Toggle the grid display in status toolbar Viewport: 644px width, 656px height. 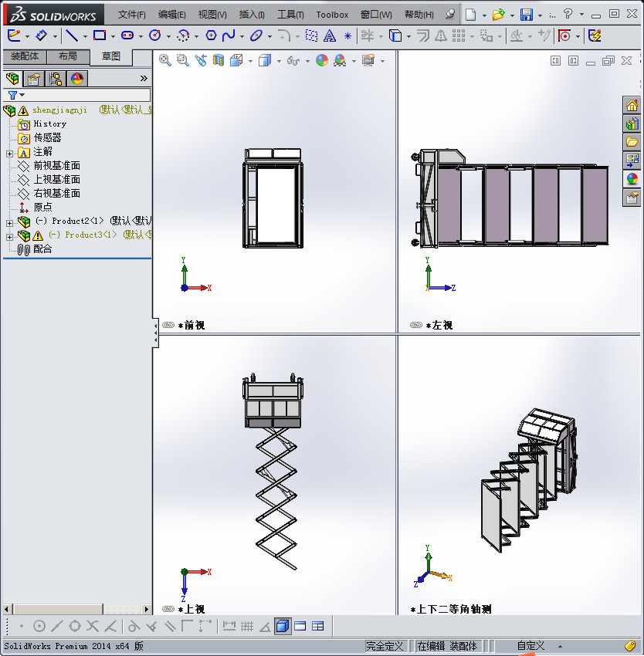tap(247, 627)
